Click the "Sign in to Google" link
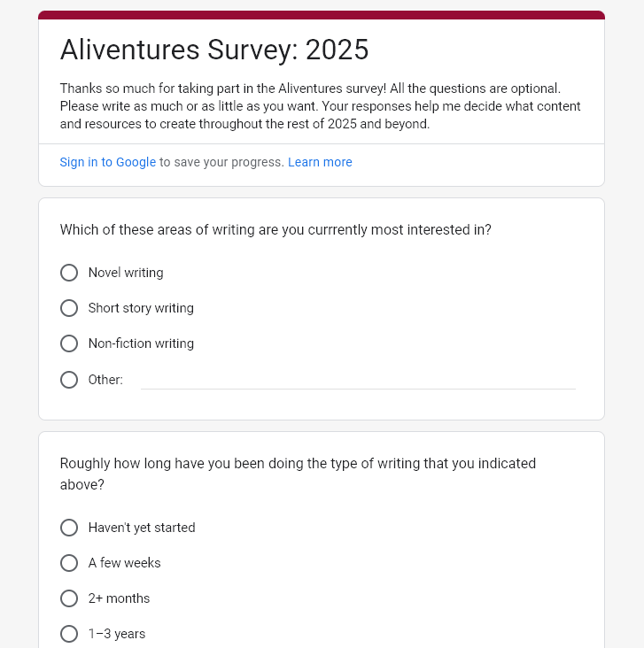Viewport: 644px width, 648px height. (107, 162)
